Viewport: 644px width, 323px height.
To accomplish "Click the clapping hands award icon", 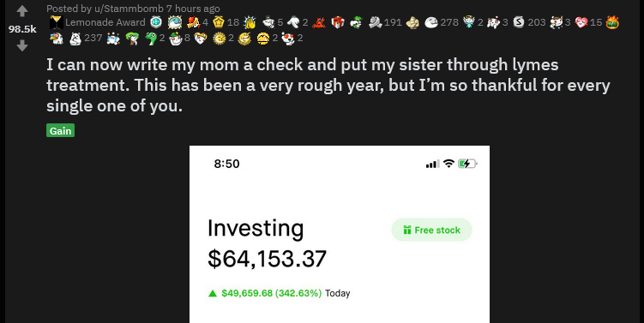I will [x=250, y=22].
